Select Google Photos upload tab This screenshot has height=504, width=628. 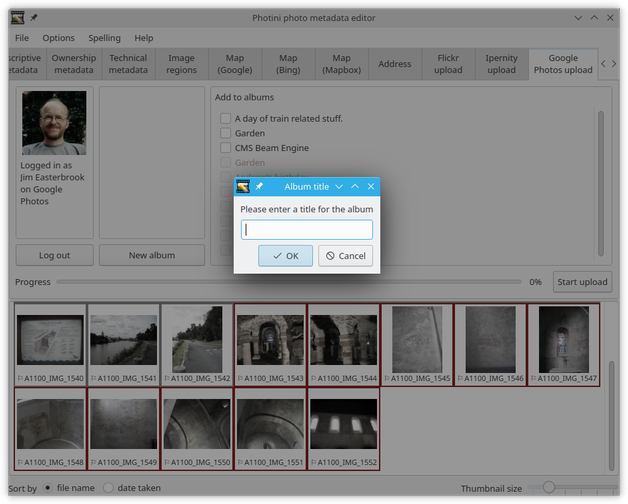coord(563,64)
